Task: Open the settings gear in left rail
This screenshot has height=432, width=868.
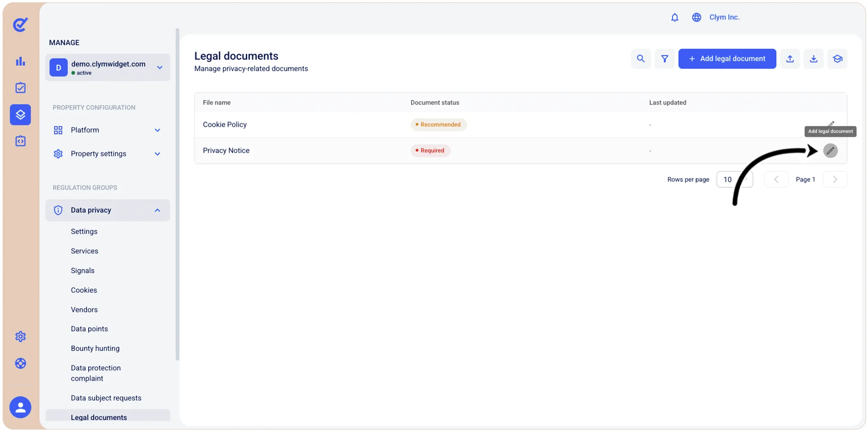Action: pyautogui.click(x=20, y=337)
